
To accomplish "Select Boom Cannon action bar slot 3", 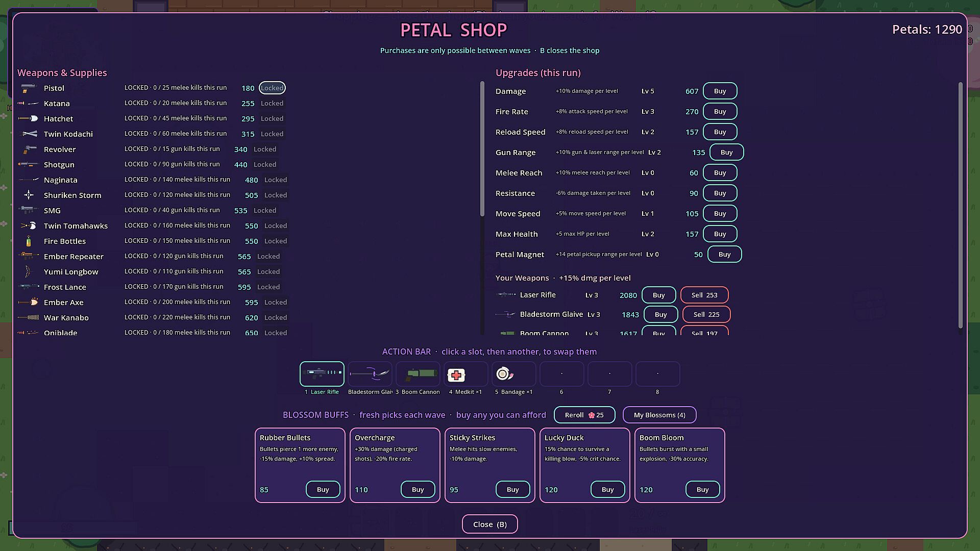I will point(418,374).
